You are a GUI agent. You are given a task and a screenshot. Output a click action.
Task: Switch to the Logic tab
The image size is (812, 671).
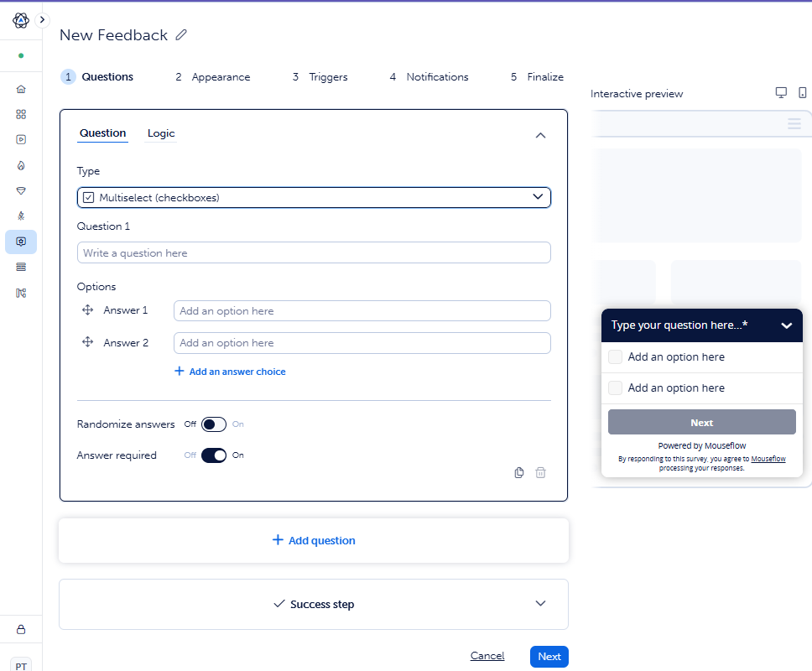161,133
